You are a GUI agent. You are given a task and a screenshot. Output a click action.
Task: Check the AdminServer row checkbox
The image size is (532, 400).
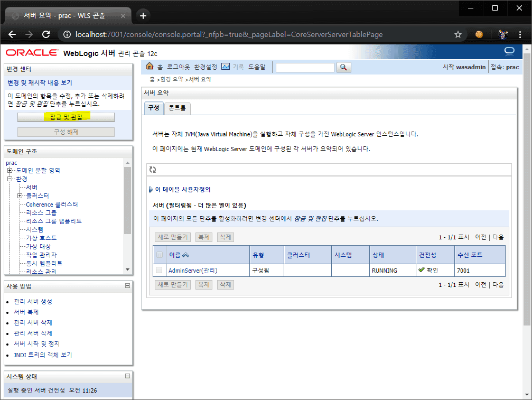[159, 270]
